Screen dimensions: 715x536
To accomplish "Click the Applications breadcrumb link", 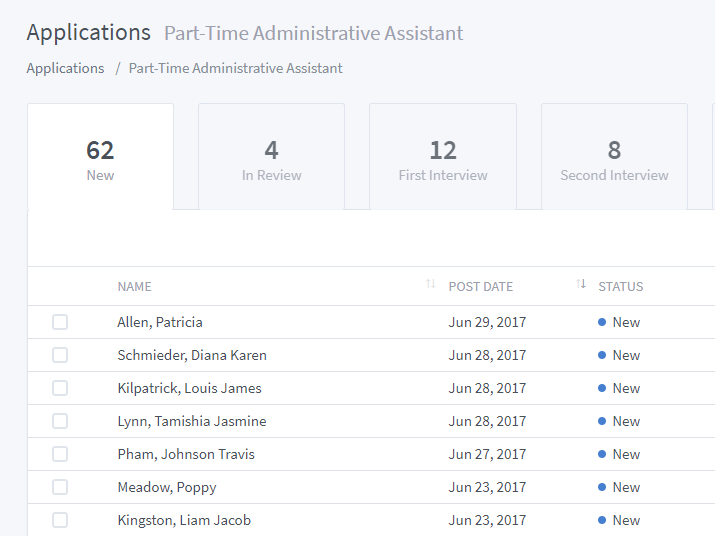I will (65, 68).
